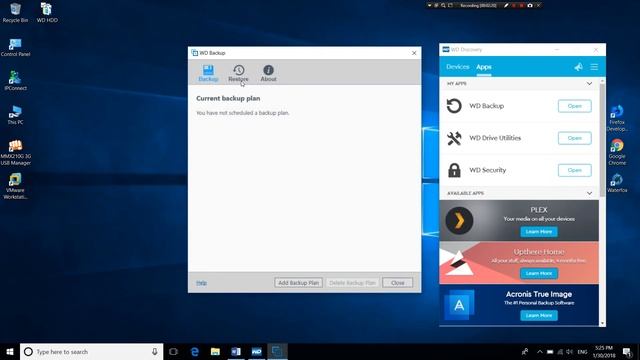The height and width of the screenshot is (360, 640).
Task: Select the Control Panel desktop icon
Action: point(15,47)
